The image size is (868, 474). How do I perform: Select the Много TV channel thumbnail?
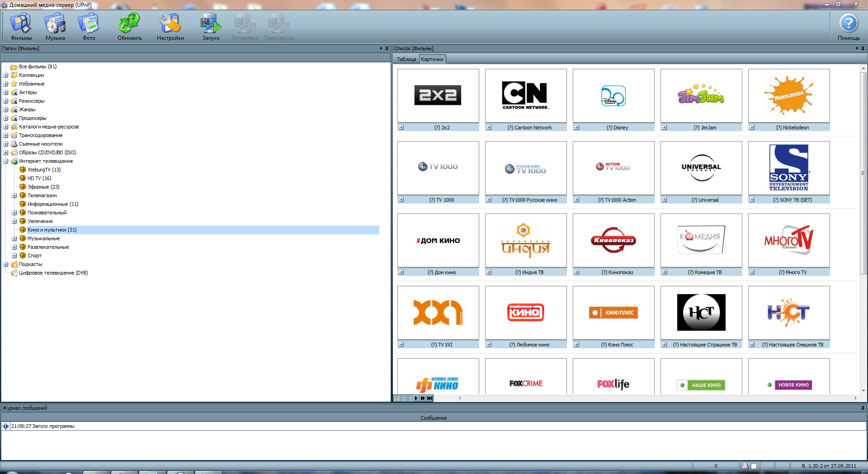click(789, 240)
